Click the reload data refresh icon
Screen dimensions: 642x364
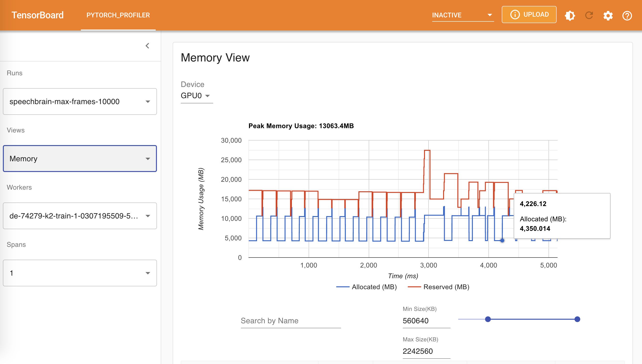589,15
